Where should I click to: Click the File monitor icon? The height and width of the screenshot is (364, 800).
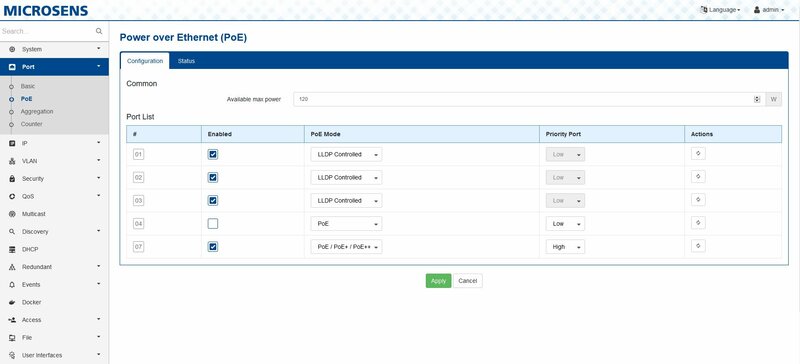tap(12, 337)
